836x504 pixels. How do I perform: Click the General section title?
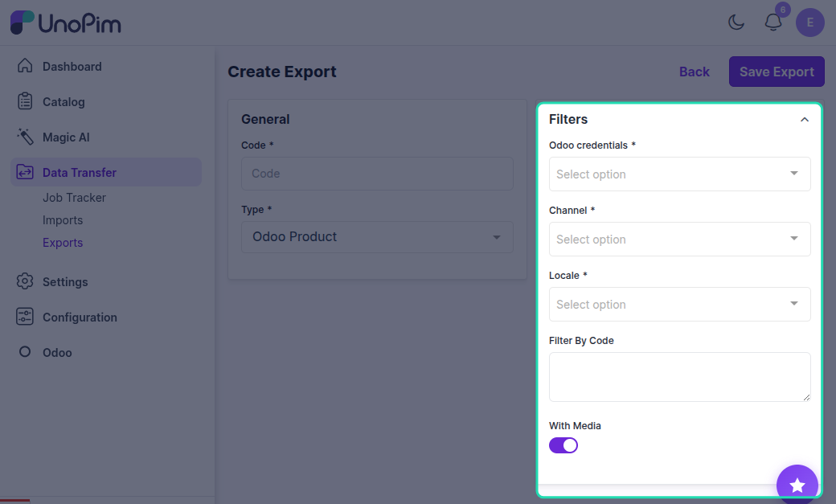tap(265, 119)
